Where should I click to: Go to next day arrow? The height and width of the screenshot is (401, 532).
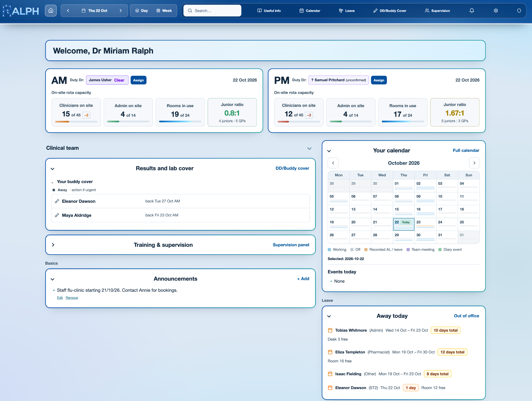(121, 11)
